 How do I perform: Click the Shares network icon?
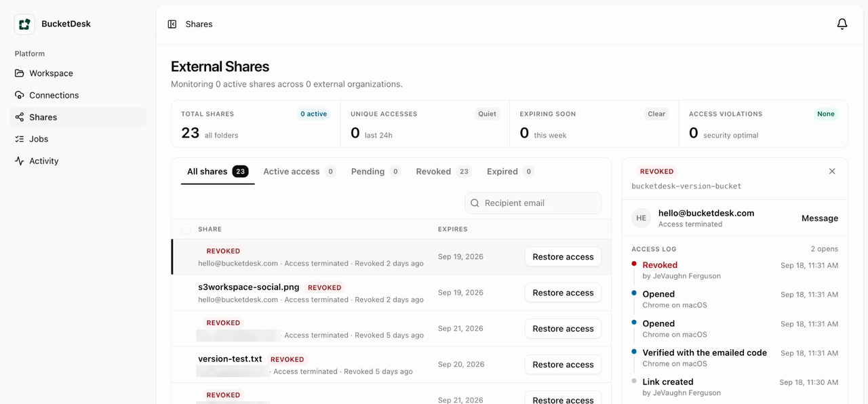(x=20, y=117)
